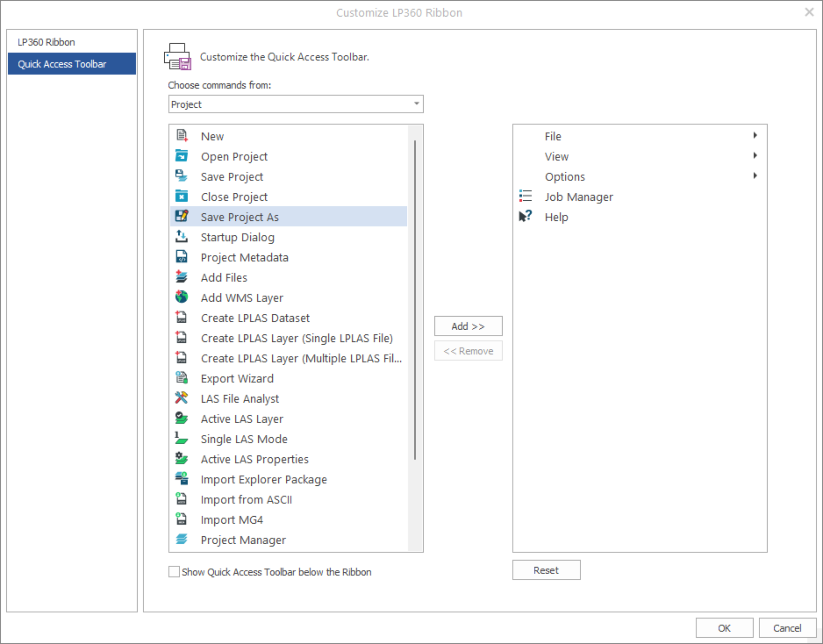Click the commands list vertical scrollbar thumb
The height and width of the screenshot is (644, 823).
click(x=415, y=300)
